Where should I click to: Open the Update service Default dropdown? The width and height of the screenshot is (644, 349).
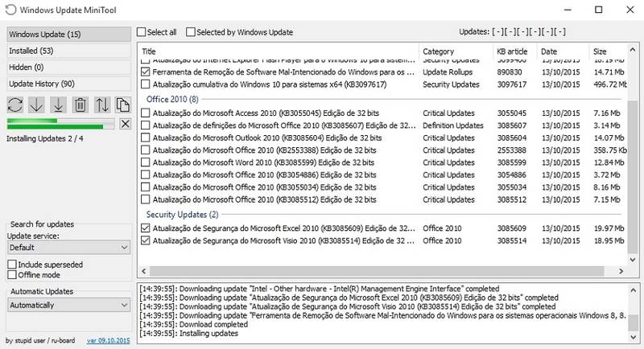(69, 248)
